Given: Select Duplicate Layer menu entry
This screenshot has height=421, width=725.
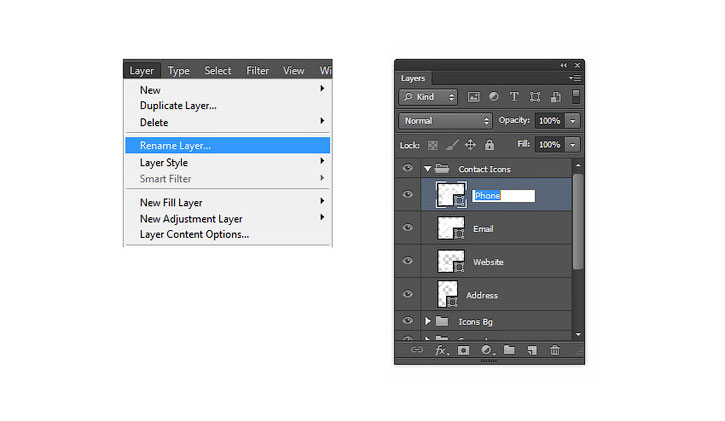Looking at the screenshot, I should (178, 106).
